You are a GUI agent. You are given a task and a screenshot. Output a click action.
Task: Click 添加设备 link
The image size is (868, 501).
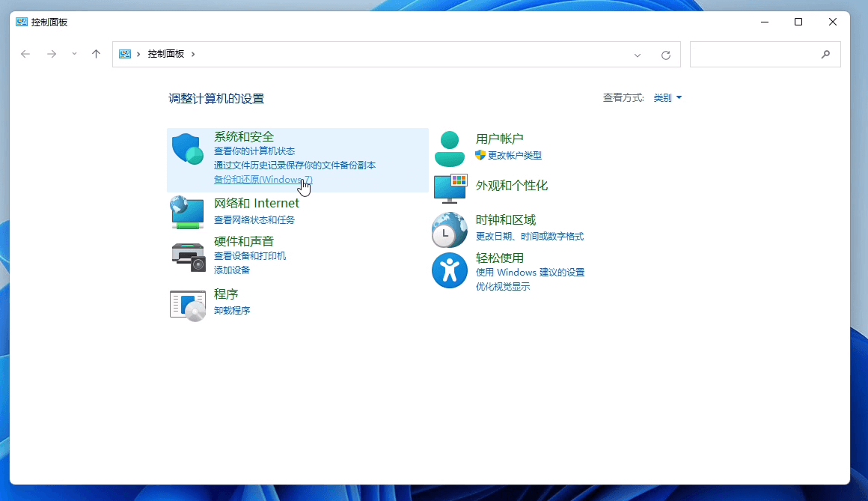[x=232, y=270]
